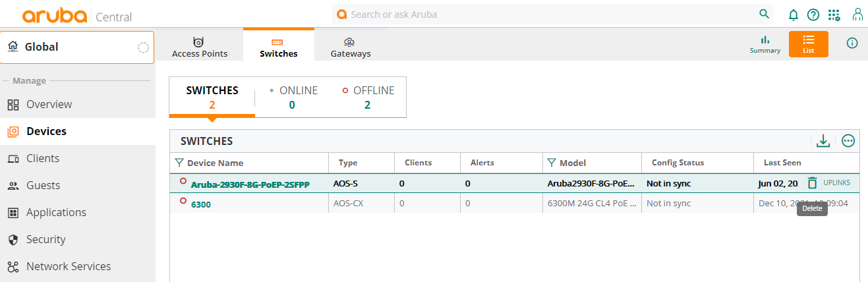Sort by the Clients column header
This screenshot has height=282, width=868.
point(419,163)
